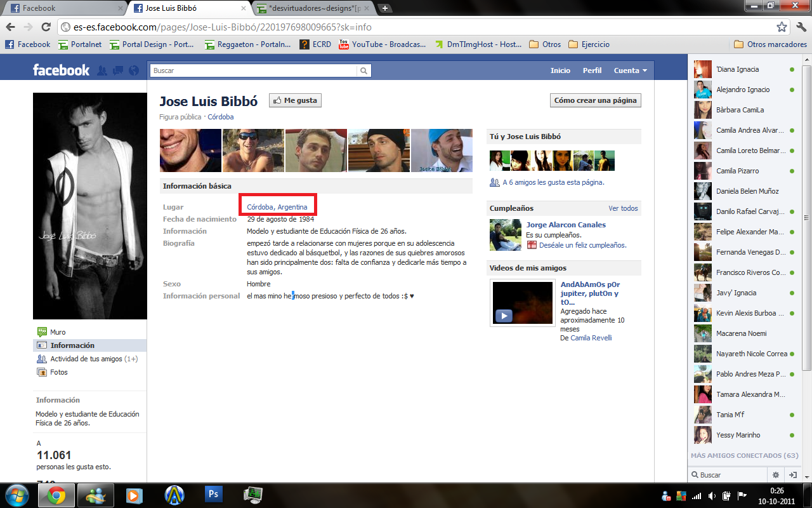Click the Facebook logo
Image resolution: width=812 pixels, height=508 pixels.
[x=61, y=70]
